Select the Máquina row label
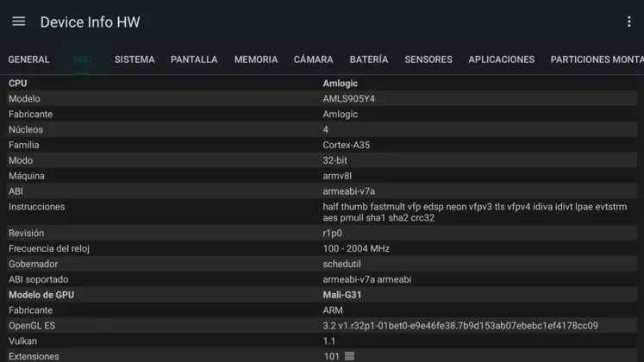 click(26, 176)
